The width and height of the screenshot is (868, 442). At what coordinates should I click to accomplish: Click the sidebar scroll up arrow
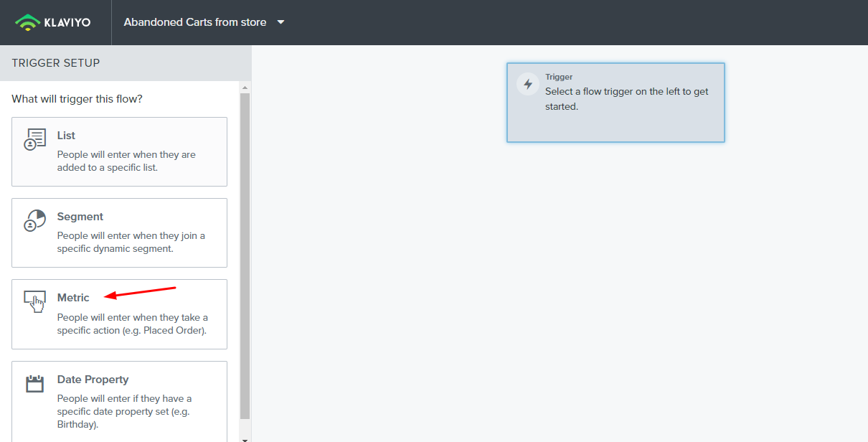pyautogui.click(x=245, y=88)
